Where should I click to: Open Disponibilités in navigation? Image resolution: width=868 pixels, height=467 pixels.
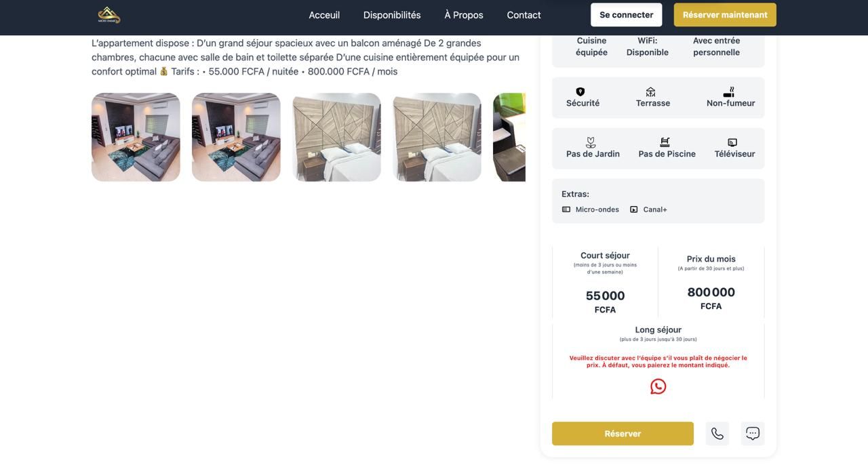(x=392, y=15)
